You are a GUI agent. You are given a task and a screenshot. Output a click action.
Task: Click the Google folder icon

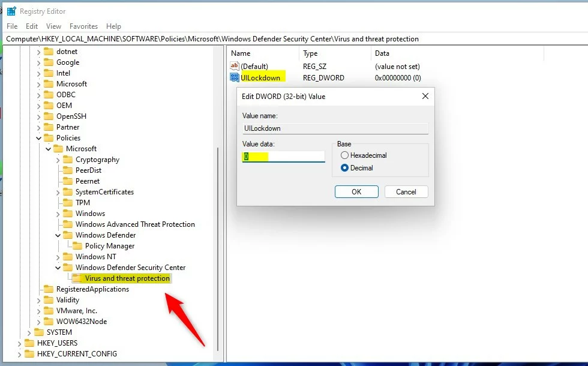point(49,62)
